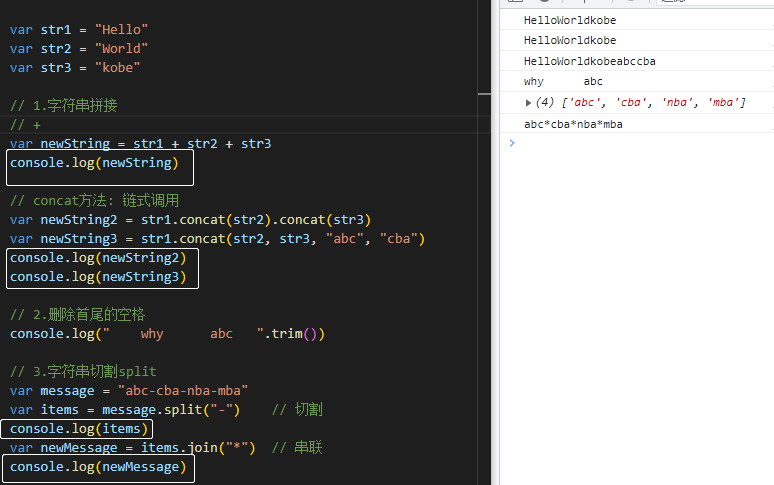
Task: Click the '// 串联' trailing comment
Action: pyautogui.click(x=297, y=448)
